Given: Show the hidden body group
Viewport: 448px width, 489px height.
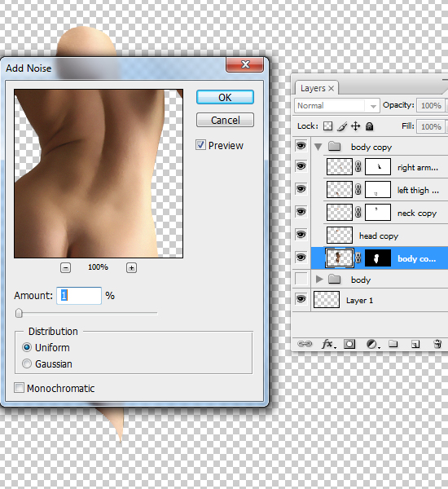Looking at the screenshot, I should [x=301, y=279].
